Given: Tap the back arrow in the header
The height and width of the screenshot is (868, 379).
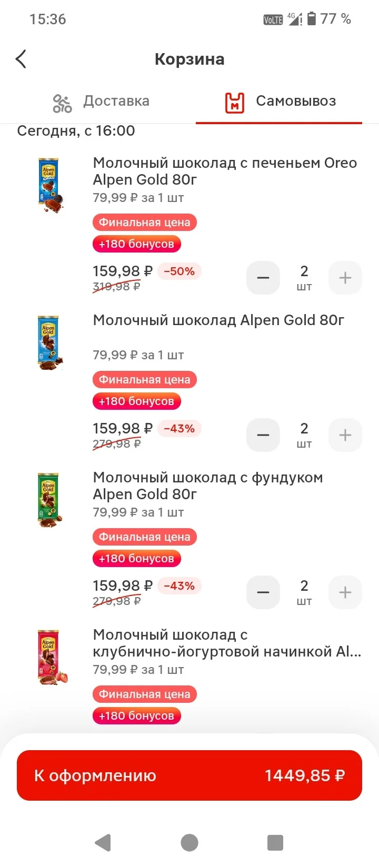Looking at the screenshot, I should pos(21,59).
